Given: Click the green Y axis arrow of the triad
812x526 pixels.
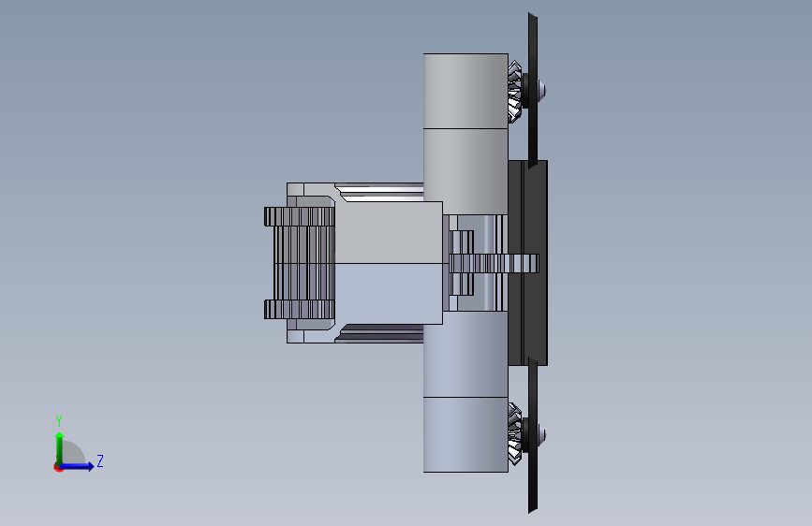Looking at the screenshot, I should tap(60, 448).
